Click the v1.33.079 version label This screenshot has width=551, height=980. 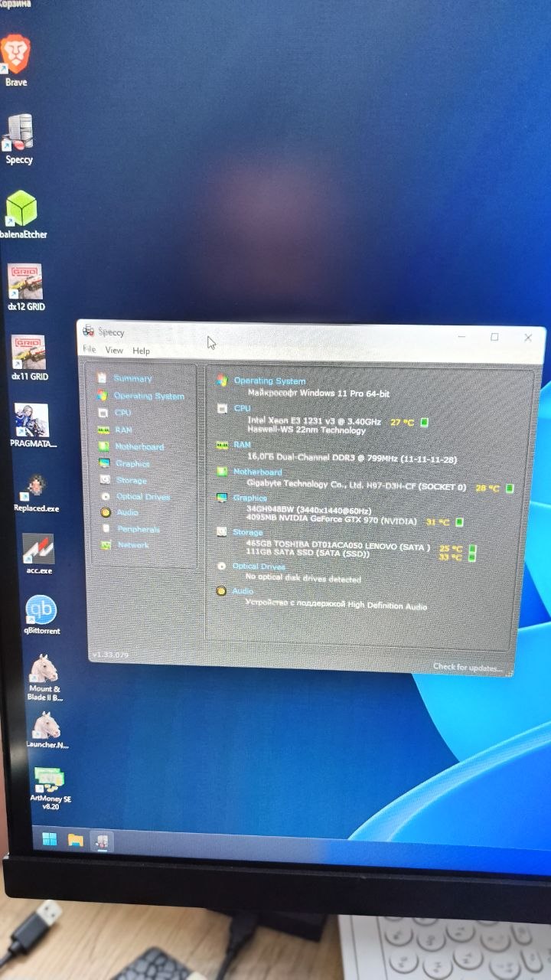coord(110,655)
